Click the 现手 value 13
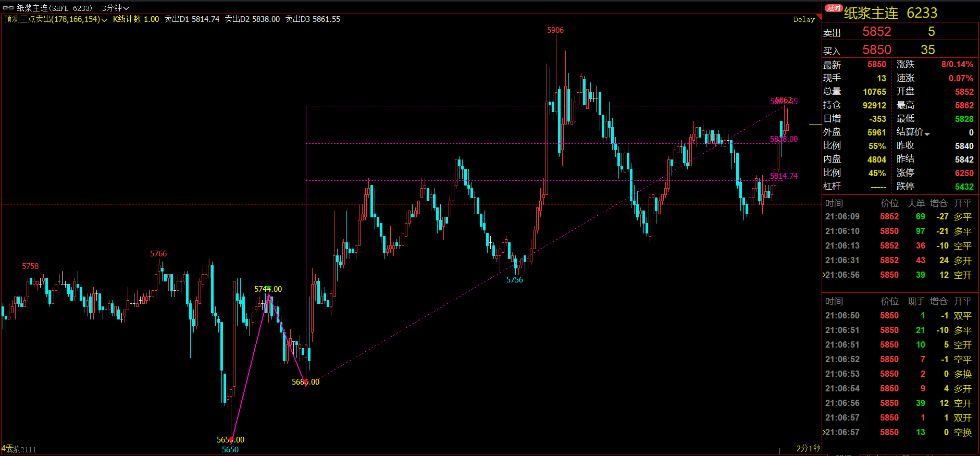The height and width of the screenshot is (456, 980). (x=882, y=78)
